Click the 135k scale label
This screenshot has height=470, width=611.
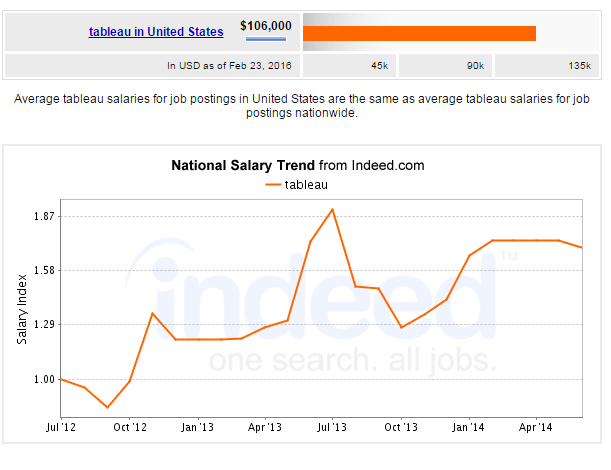[x=579, y=66]
